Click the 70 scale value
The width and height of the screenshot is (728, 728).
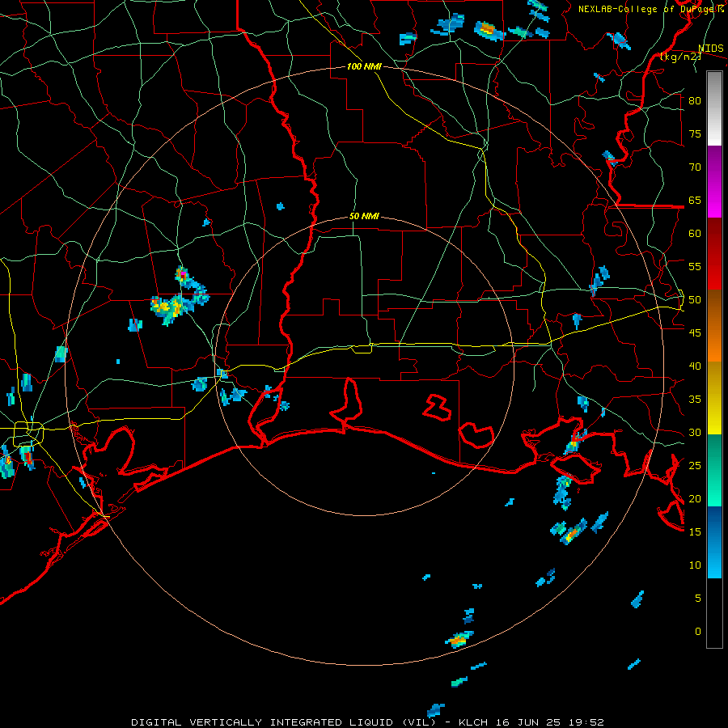(x=695, y=167)
